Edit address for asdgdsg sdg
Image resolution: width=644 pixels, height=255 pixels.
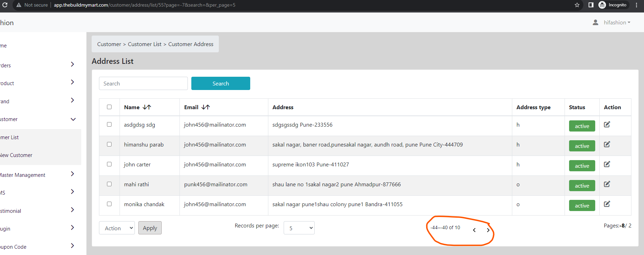click(x=607, y=125)
